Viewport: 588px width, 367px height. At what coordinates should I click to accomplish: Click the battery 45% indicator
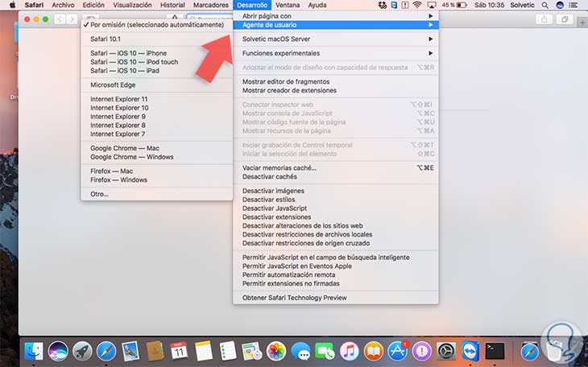[453, 5]
